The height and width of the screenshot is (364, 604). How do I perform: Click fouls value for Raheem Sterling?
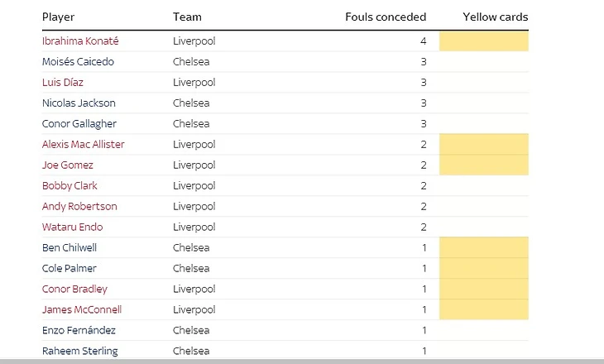click(x=423, y=351)
